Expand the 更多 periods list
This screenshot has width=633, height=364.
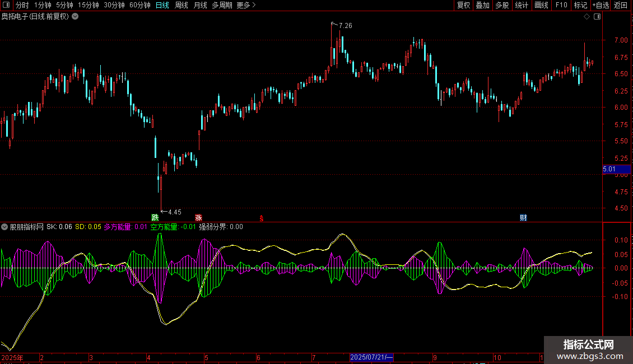click(x=246, y=5)
